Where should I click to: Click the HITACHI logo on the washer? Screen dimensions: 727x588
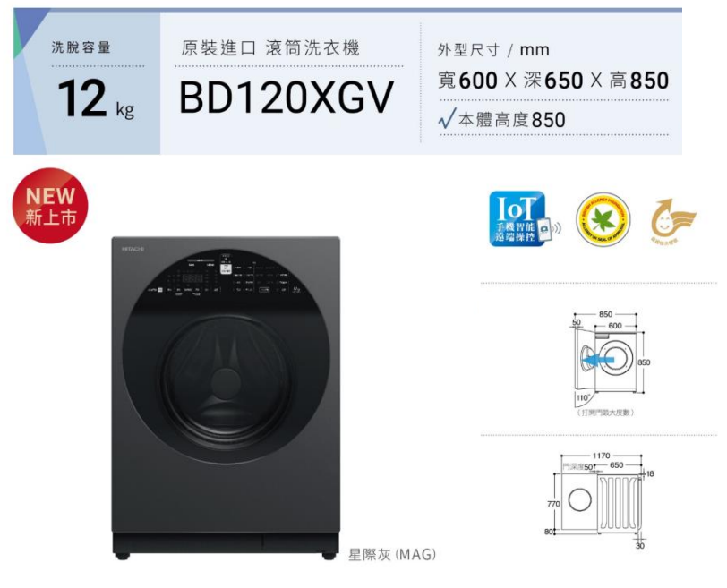133,249
